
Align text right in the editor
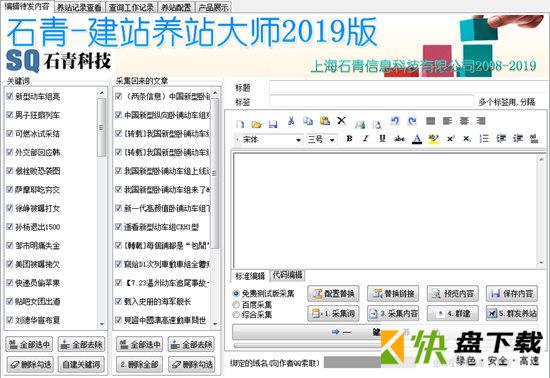(x=481, y=121)
